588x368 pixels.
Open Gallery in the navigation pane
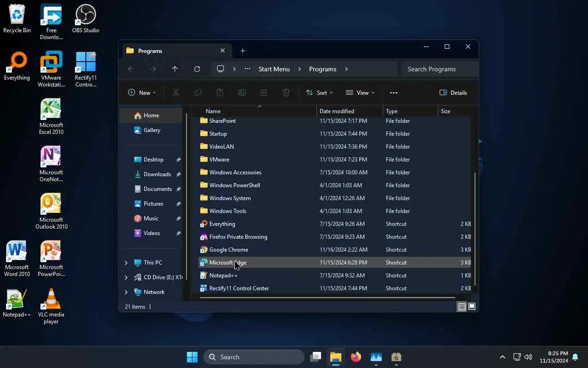click(x=152, y=130)
